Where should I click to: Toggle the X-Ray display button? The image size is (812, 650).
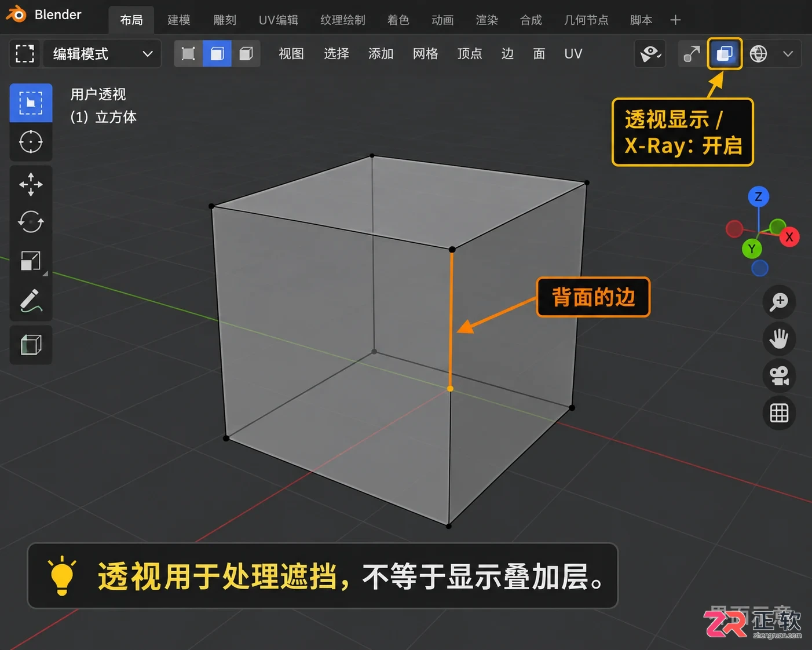click(x=725, y=54)
